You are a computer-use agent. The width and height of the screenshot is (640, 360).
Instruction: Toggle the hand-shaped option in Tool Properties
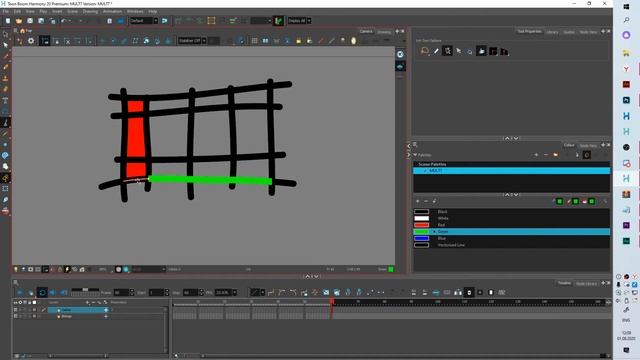(482, 51)
